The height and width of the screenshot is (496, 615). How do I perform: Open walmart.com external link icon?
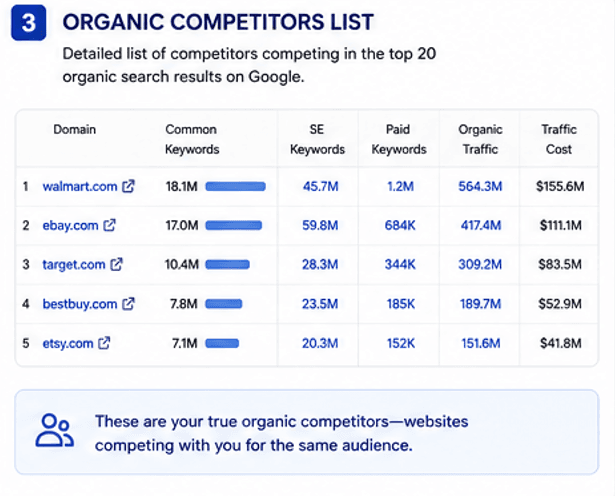click(x=128, y=186)
